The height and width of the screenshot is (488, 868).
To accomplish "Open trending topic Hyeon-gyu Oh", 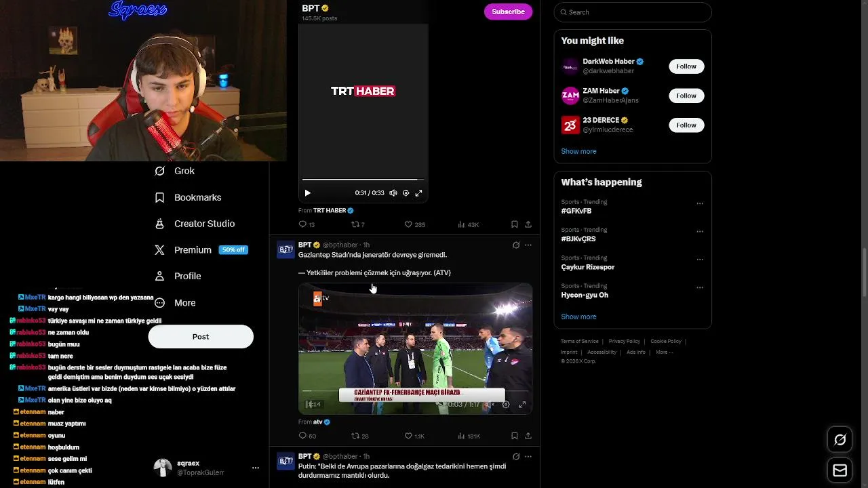I will pos(585,295).
